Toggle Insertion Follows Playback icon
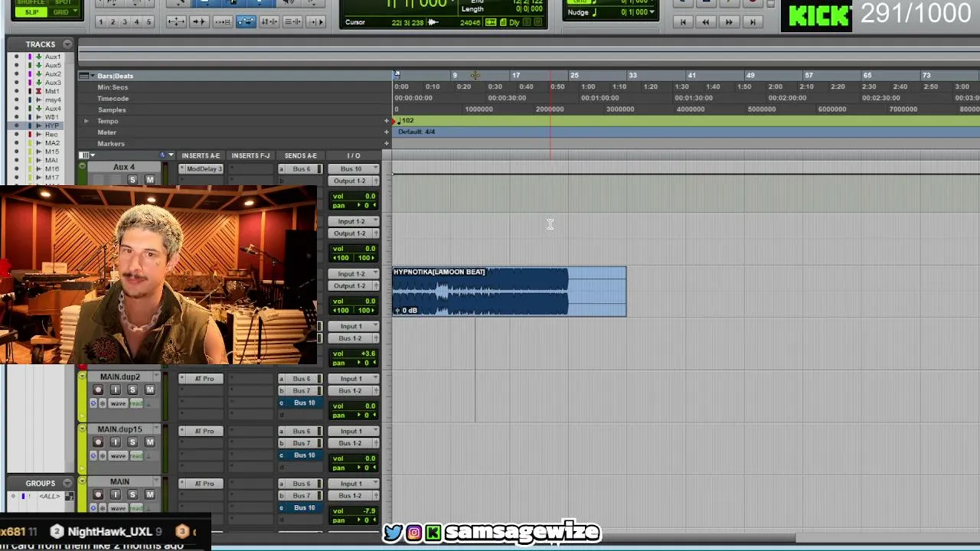This screenshot has height=551, width=980. (316, 21)
